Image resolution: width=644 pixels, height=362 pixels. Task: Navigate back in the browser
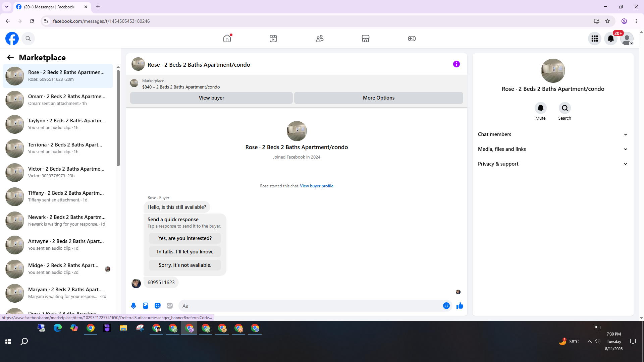8,21
